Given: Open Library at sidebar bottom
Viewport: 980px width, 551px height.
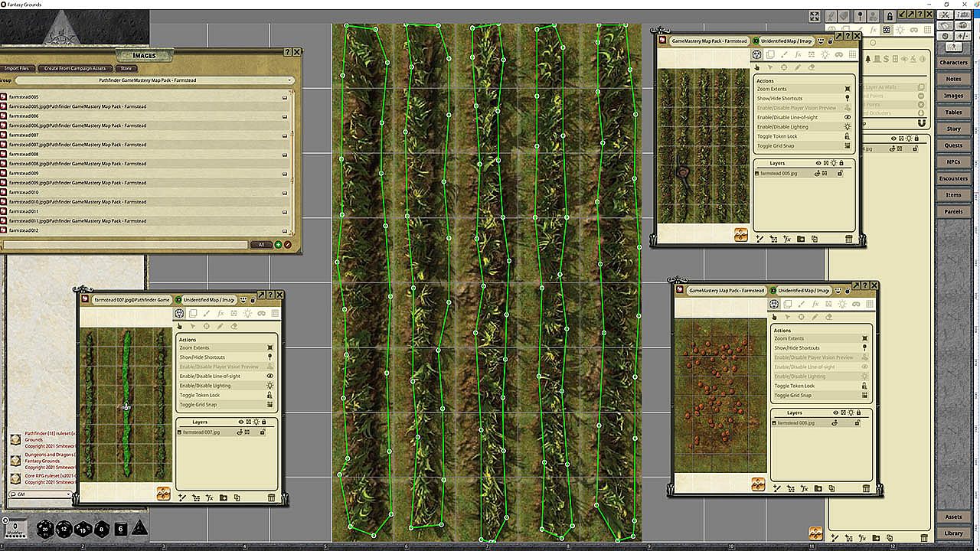Looking at the screenshot, I should point(953,533).
